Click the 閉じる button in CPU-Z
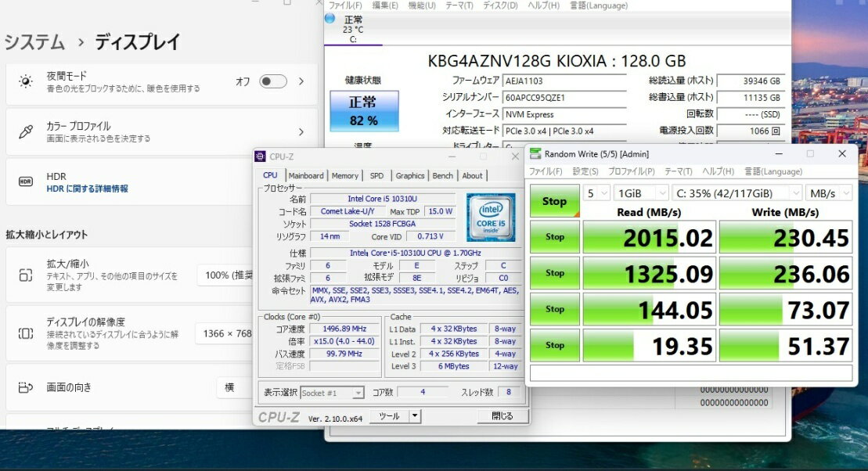 [x=502, y=416]
